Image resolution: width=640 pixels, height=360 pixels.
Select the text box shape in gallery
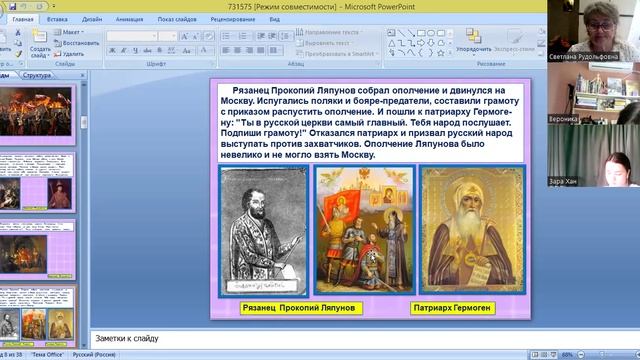point(391,33)
